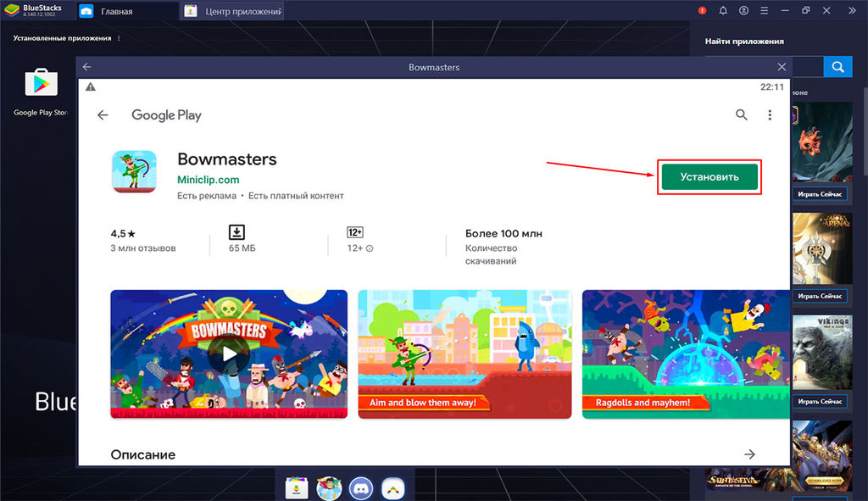Play the Bowmasters trailer video
Viewport: 868px width, 501px height.
click(x=229, y=353)
